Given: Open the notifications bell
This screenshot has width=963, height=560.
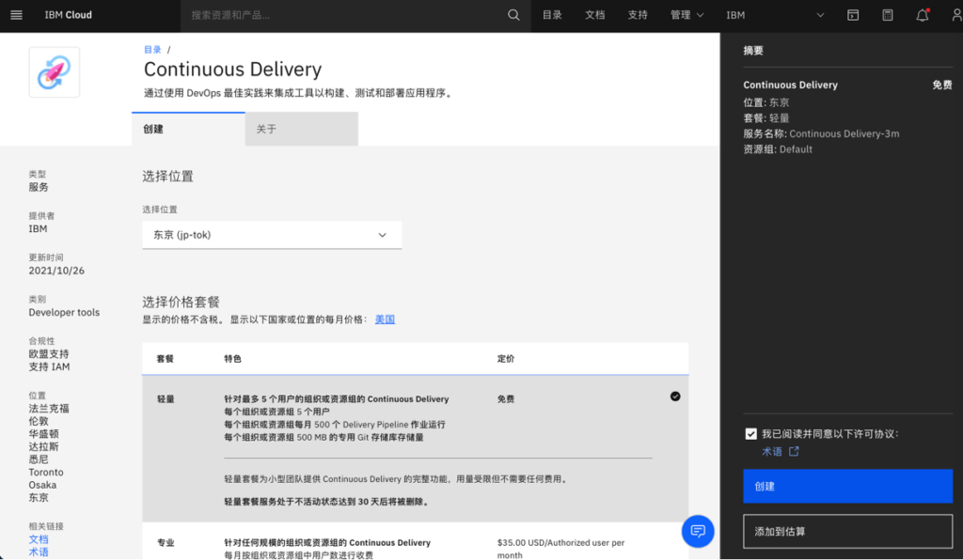Looking at the screenshot, I should 923,15.
